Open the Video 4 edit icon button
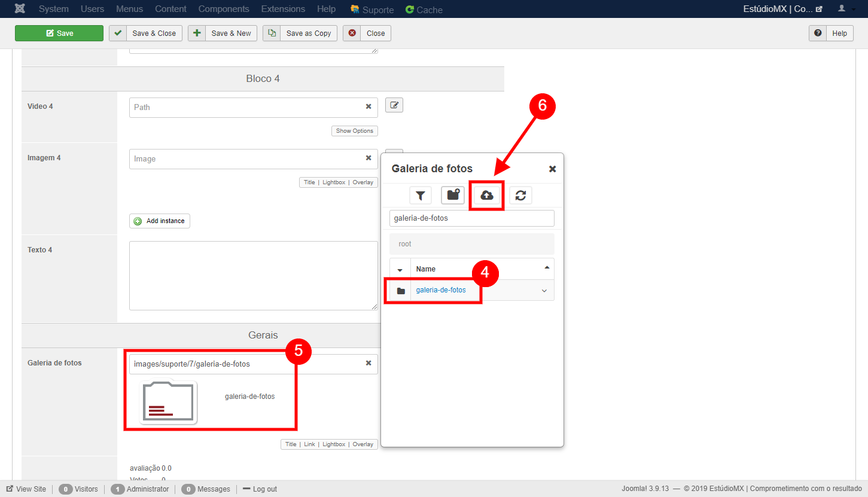The height and width of the screenshot is (497, 868). click(394, 105)
